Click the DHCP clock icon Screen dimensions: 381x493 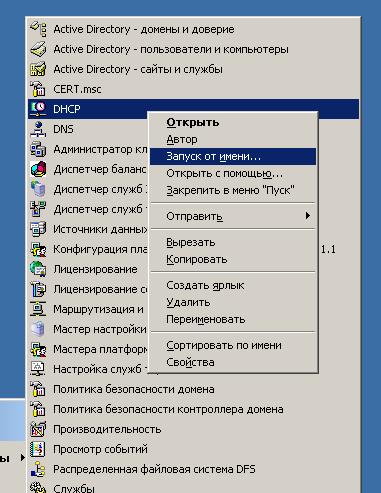[38, 109]
